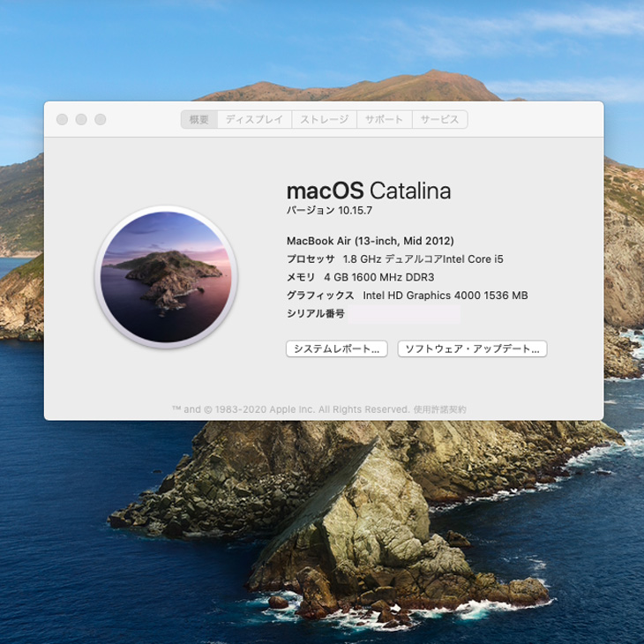Click the blank シリアル番号 value field
The width and height of the screenshot is (644, 644).
tap(404, 314)
